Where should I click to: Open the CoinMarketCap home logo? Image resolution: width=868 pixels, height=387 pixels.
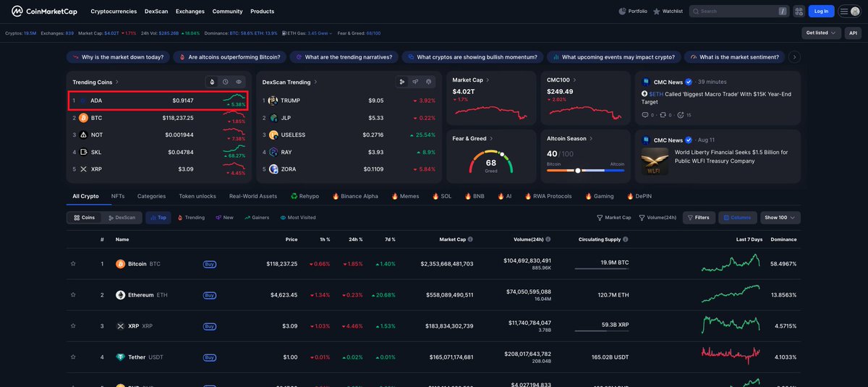44,12
